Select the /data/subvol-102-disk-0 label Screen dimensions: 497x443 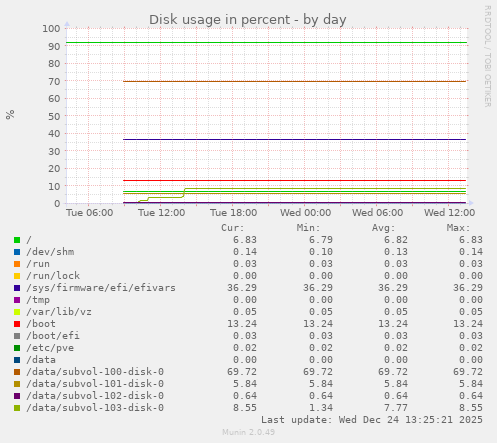(95, 396)
